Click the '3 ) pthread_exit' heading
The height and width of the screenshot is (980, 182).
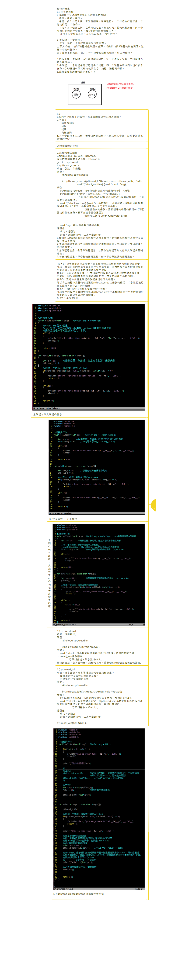[66, 631]
